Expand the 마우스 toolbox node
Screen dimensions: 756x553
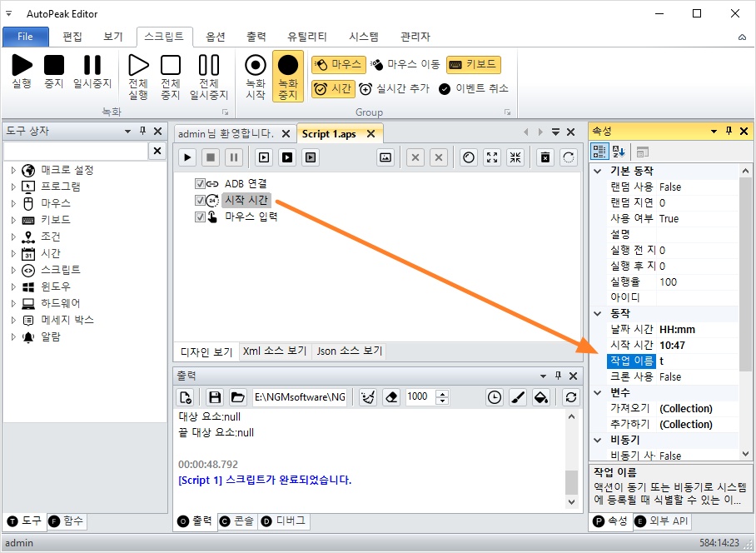13,203
